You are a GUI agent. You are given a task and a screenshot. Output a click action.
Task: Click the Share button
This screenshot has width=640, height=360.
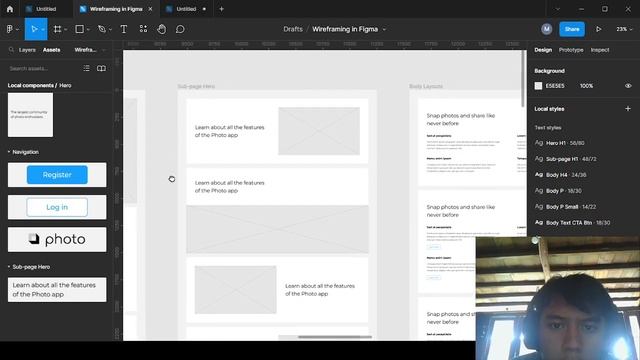(572, 29)
